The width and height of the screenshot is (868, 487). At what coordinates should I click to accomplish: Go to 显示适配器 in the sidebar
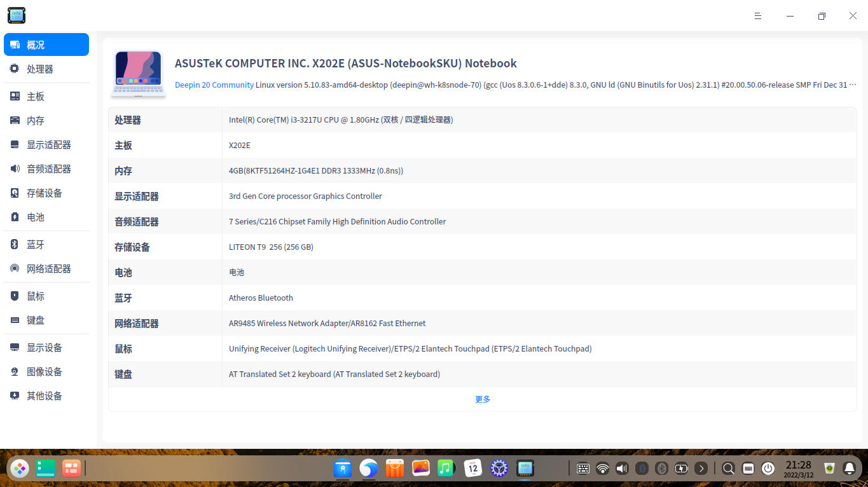(46, 144)
